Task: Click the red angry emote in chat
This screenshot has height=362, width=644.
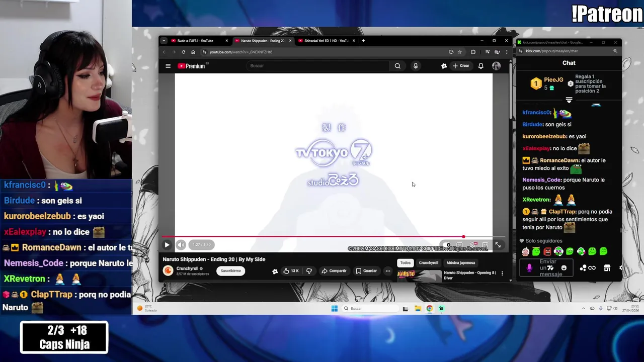Action: click(547, 251)
